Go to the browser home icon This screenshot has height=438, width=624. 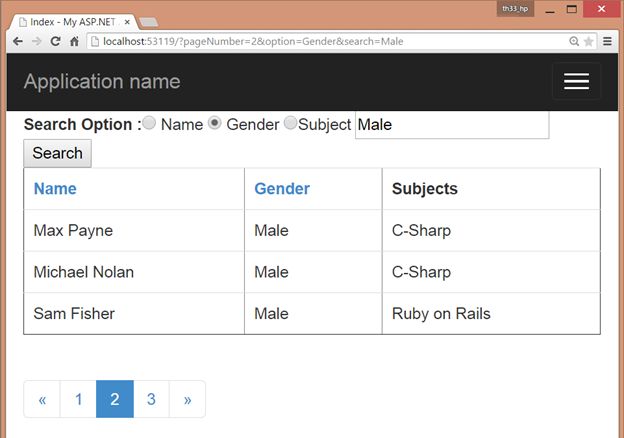[74, 42]
